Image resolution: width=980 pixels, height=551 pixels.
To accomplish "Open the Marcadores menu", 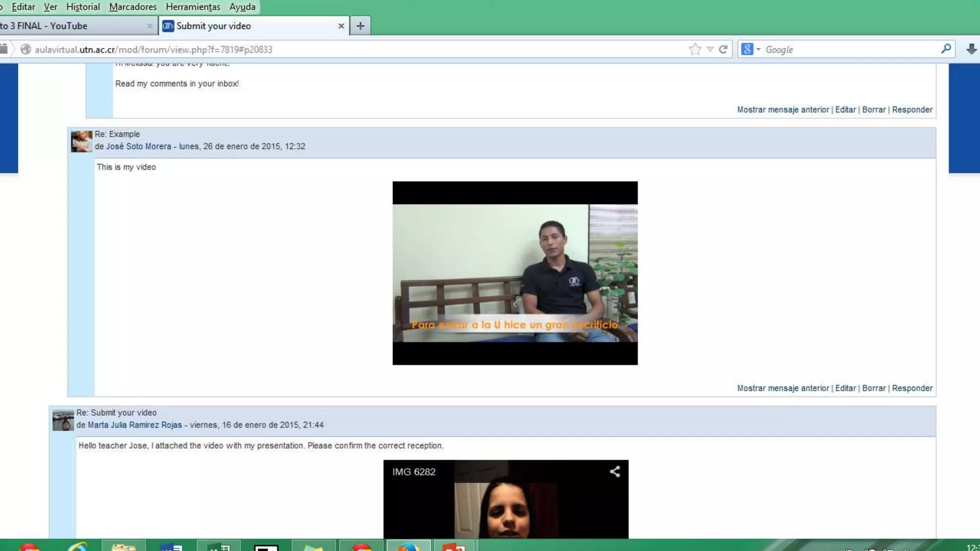I will 133,7.
